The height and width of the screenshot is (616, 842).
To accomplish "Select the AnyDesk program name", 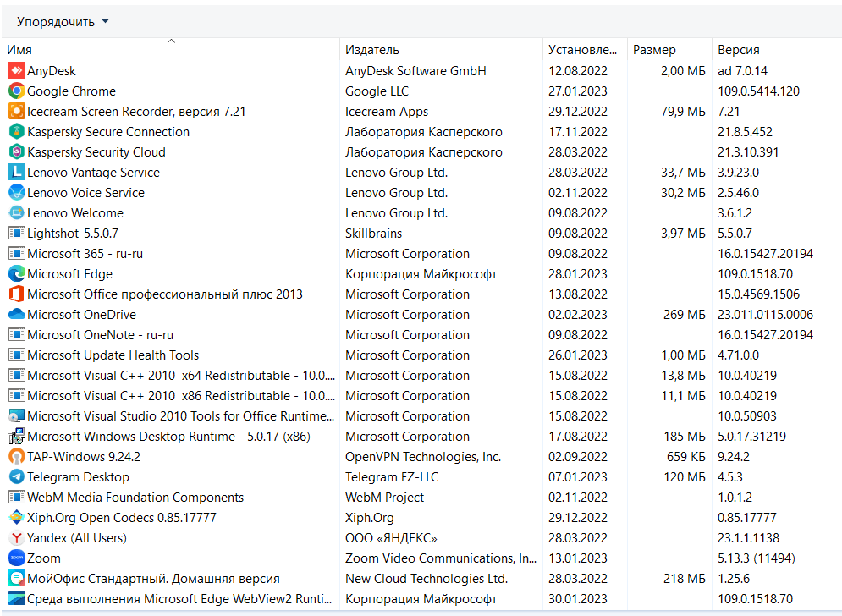I will tap(52, 71).
